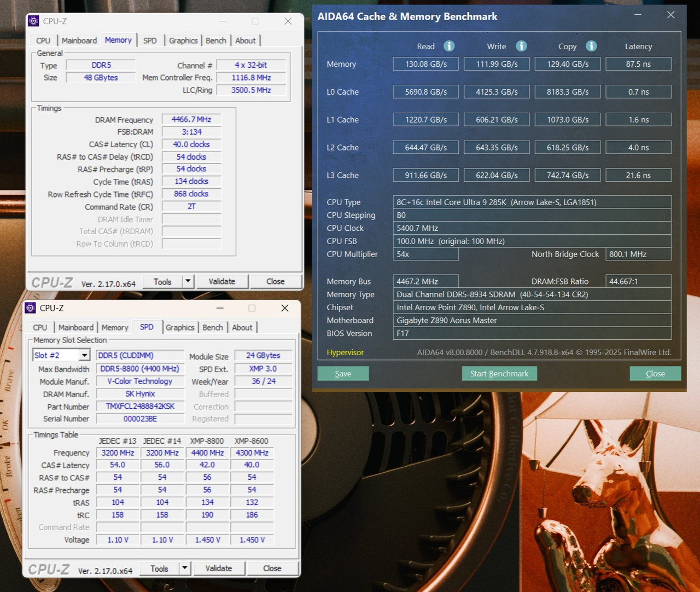The width and height of the screenshot is (700, 592).
Task: Click Memory Bus value 4467.2 MHz
Action: pyautogui.click(x=426, y=281)
